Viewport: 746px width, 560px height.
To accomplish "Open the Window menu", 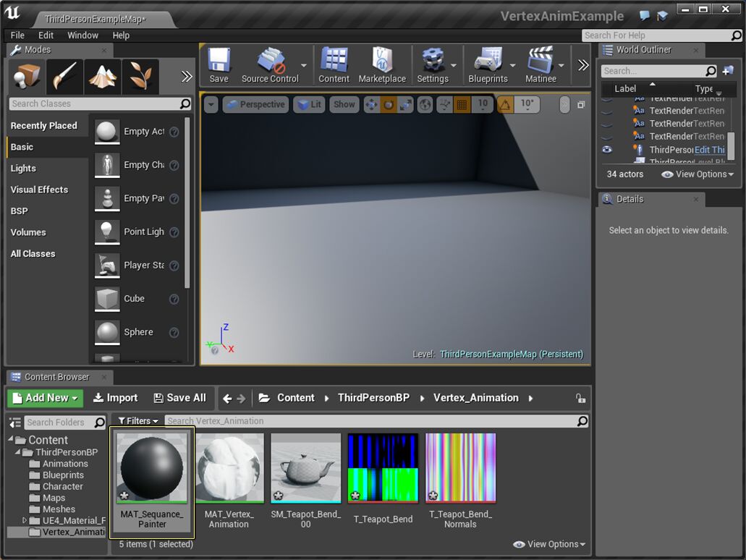I will pos(82,35).
